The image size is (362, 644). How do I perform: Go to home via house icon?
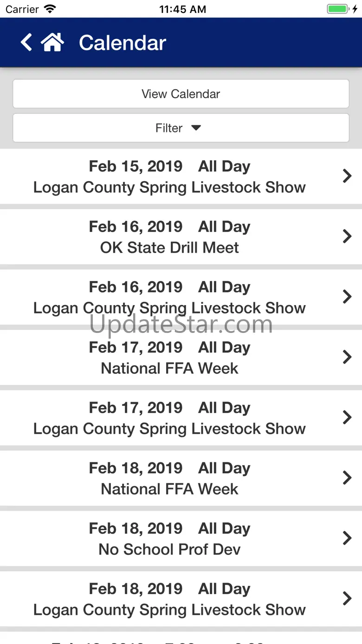coord(52,43)
